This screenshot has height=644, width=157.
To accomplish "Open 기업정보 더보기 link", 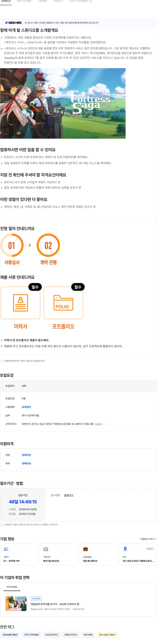I will click(x=148, y=539).
